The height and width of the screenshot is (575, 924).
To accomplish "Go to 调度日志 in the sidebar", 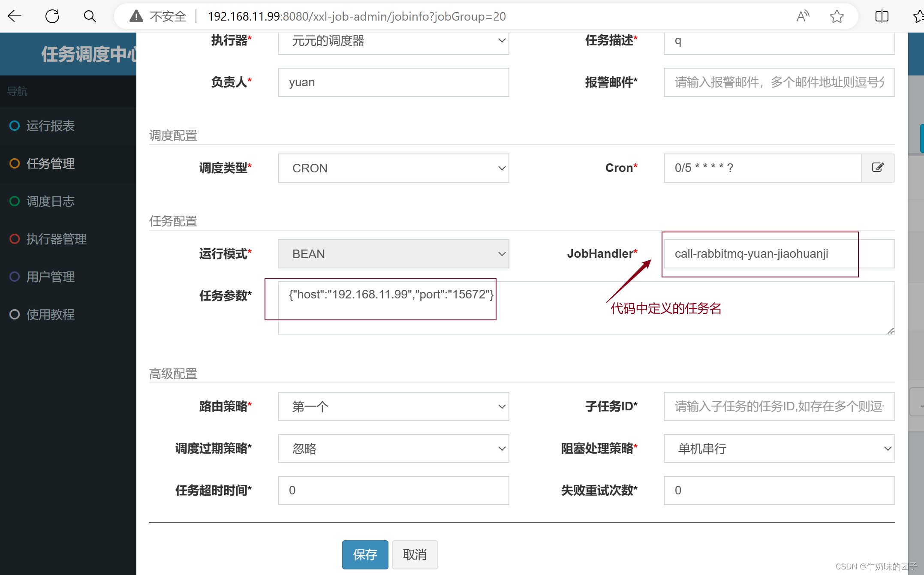I will click(x=51, y=201).
